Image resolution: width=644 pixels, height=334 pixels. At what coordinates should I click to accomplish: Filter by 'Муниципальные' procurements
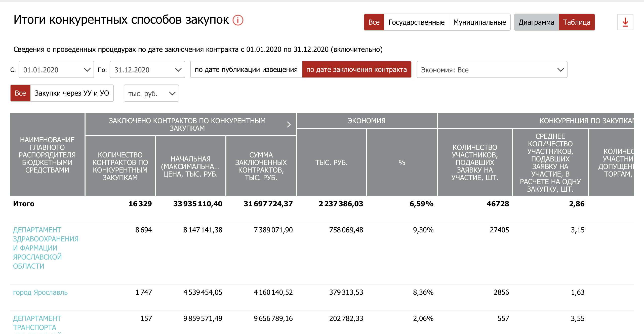point(479,22)
